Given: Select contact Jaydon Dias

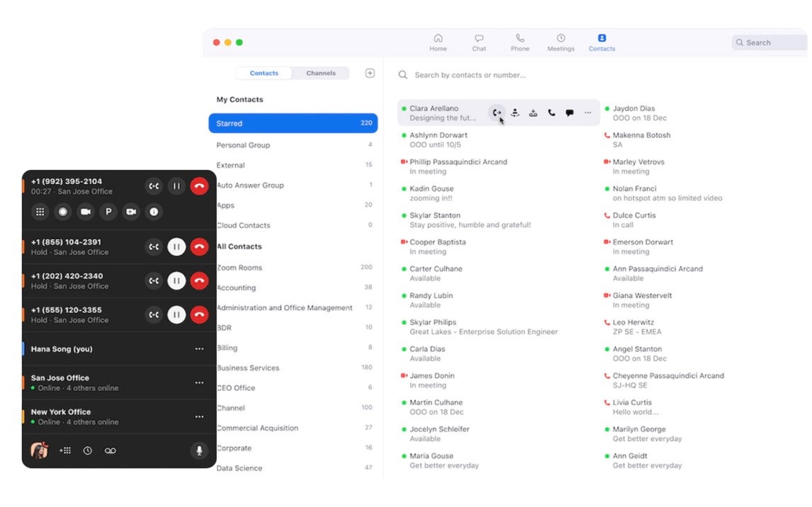Looking at the screenshot, I should 636,113.
